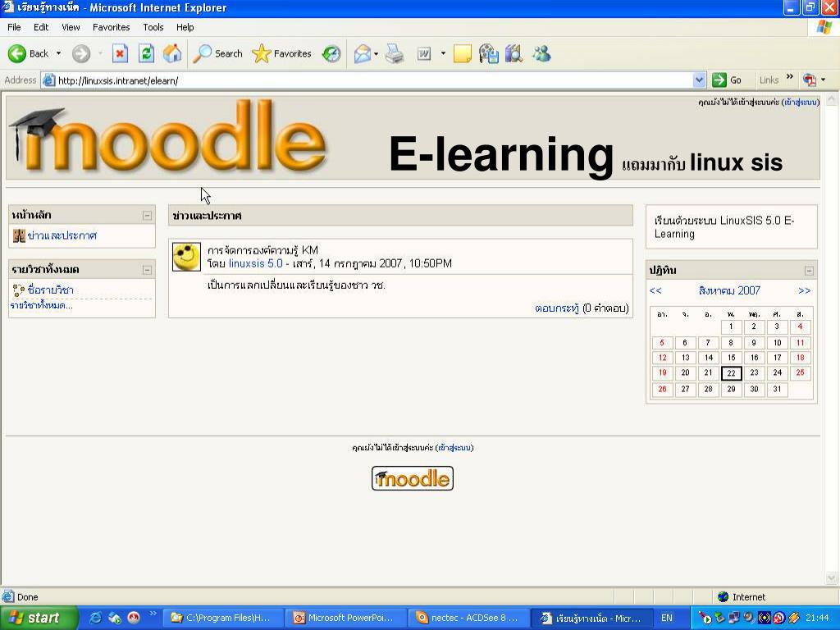This screenshot has width=840, height=630.
Task: Click the Mail envelope icon
Action: click(x=363, y=53)
